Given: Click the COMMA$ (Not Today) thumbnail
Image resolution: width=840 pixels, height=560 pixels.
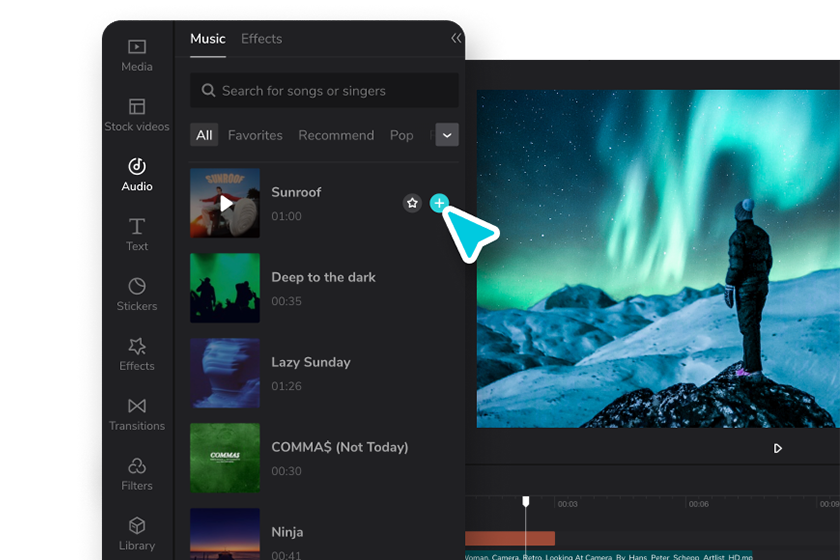Looking at the screenshot, I should [x=225, y=458].
